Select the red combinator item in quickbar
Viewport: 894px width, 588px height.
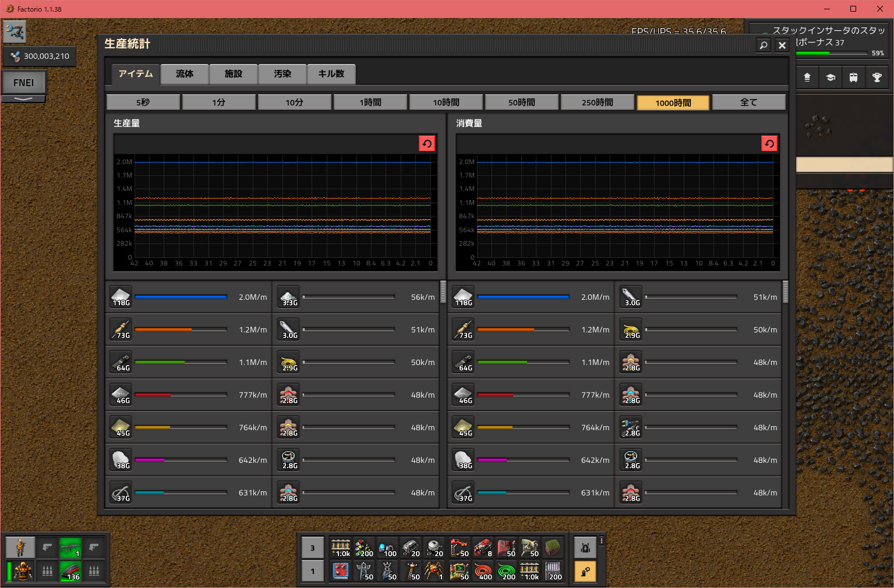(341, 571)
